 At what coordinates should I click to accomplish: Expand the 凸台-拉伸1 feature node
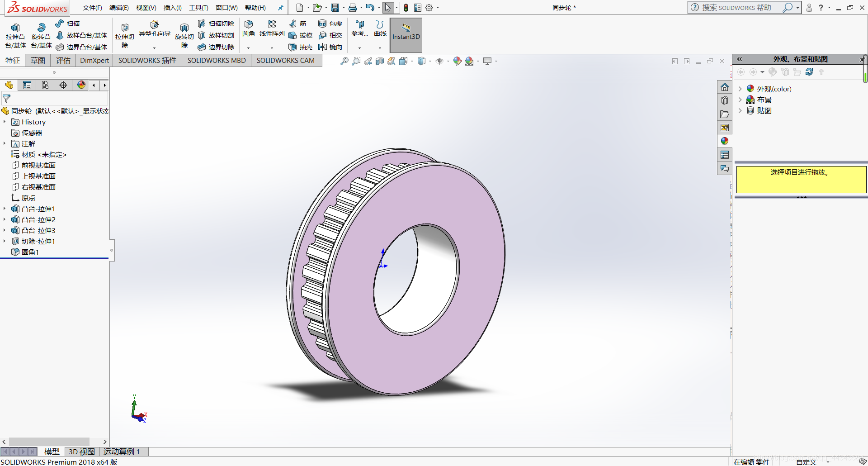click(x=5, y=209)
